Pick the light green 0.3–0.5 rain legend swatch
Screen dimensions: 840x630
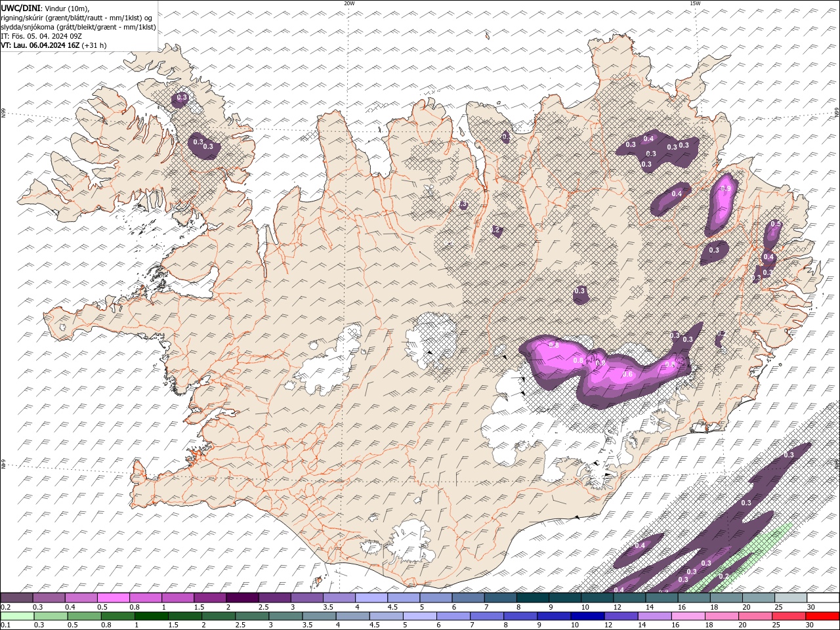coord(51,616)
